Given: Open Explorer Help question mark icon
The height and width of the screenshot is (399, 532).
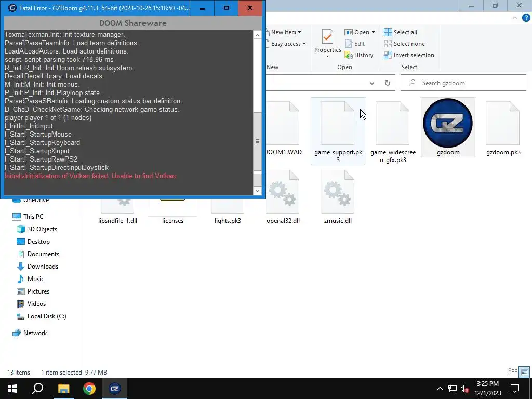Looking at the screenshot, I should pyautogui.click(x=526, y=18).
